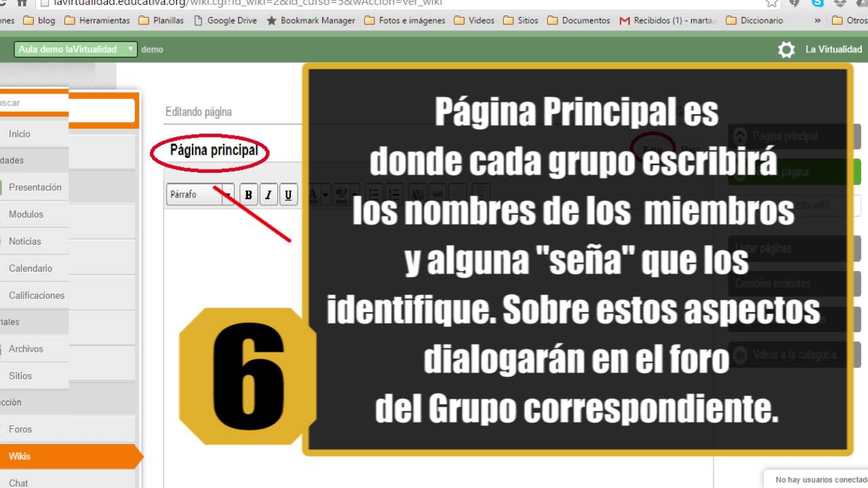Image resolution: width=868 pixels, height=488 pixels.
Task: Click the La Virtualidad user label
Action: (833, 49)
